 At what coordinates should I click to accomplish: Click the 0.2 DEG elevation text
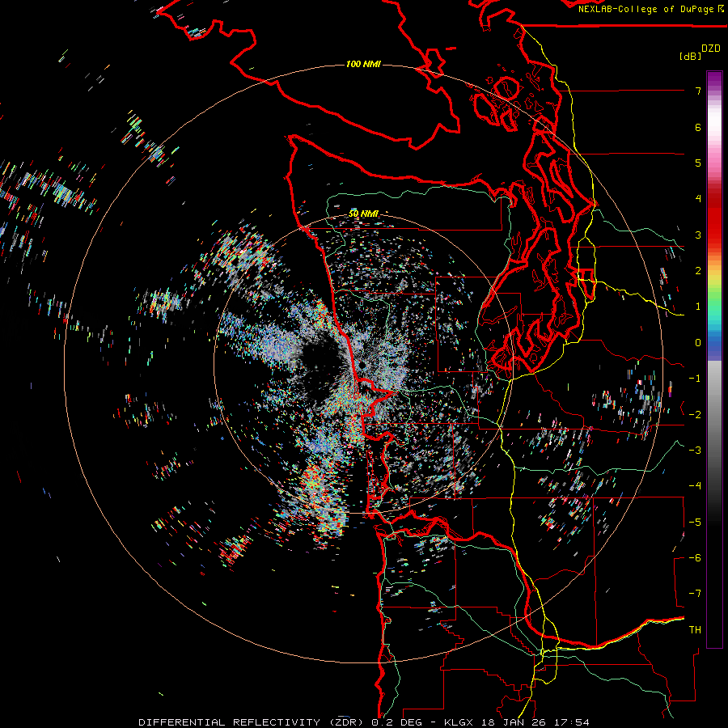coord(396,722)
